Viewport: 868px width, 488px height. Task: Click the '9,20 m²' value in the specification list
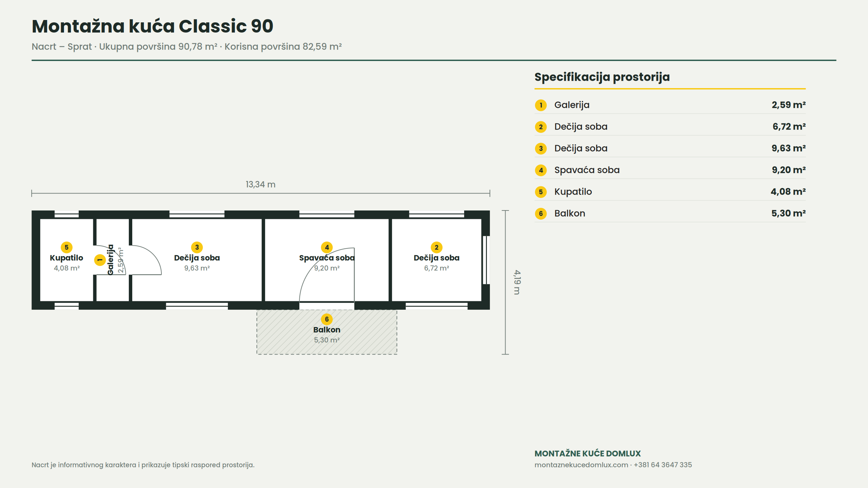(x=789, y=170)
